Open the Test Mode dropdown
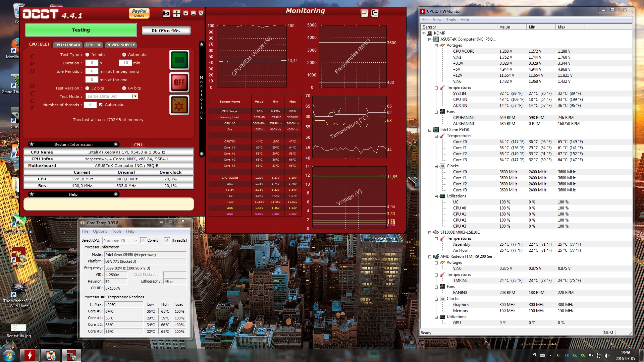The width and height of the screenshot is (644, 362). [135, 96]
